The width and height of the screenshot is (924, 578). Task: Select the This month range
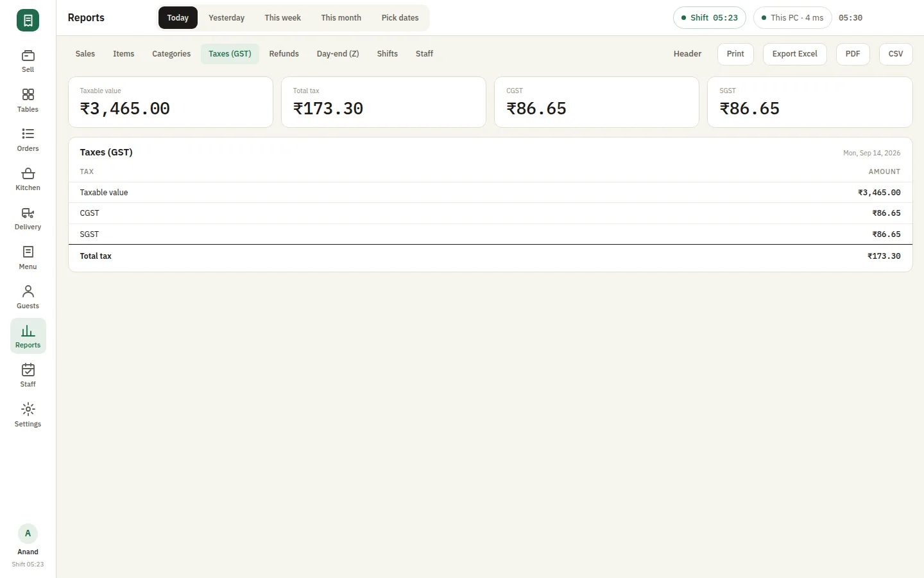coord(341,18)
